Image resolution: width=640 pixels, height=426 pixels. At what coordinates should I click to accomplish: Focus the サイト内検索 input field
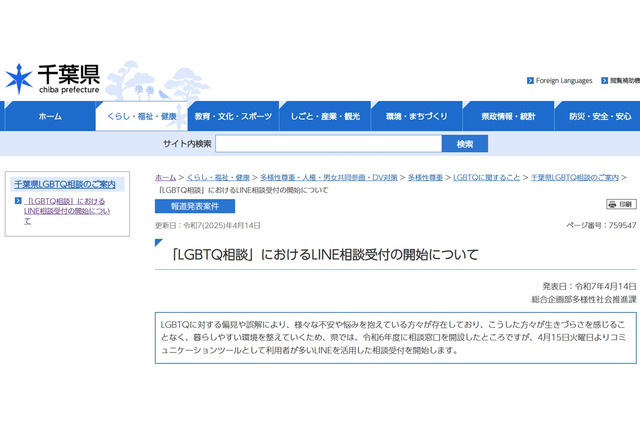329,144
